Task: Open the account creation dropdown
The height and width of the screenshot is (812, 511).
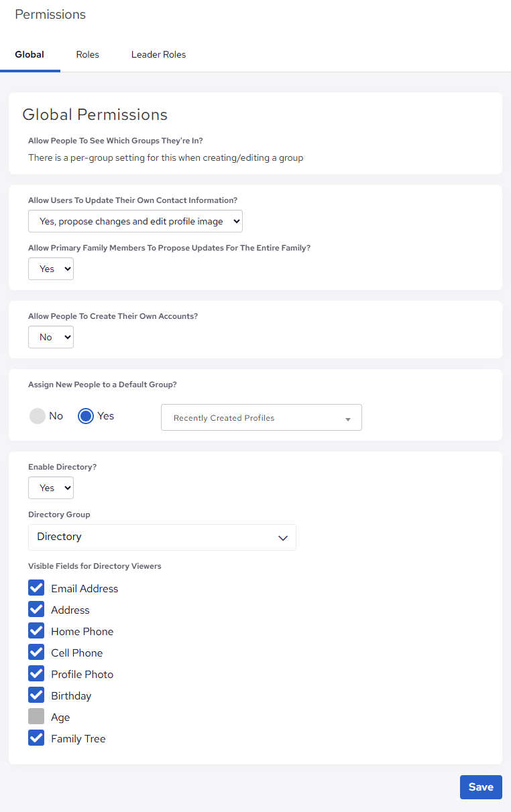Action: 50,337
